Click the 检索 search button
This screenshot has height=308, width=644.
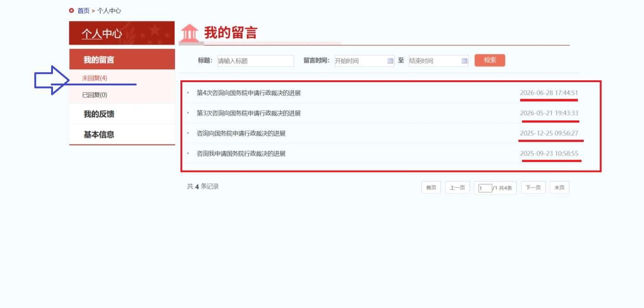(490, 60)
